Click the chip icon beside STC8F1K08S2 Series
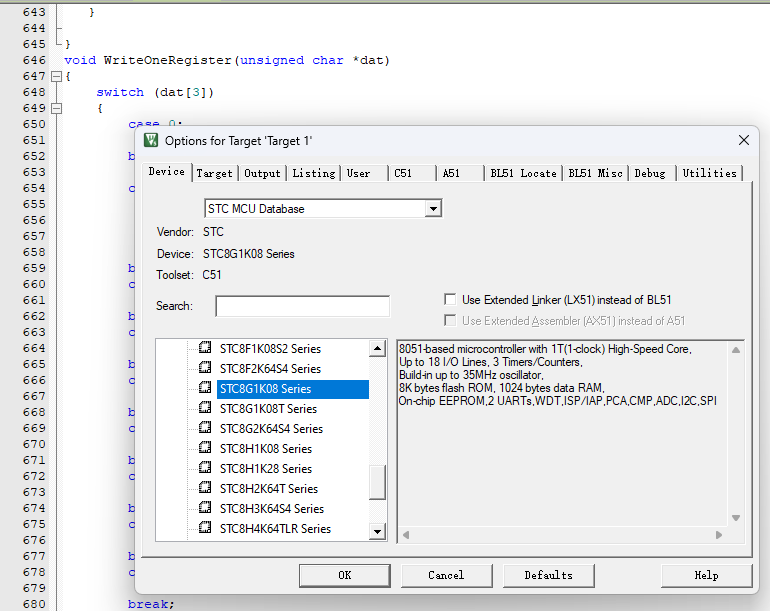Viewport: 770px width, 611px height. 205,348
